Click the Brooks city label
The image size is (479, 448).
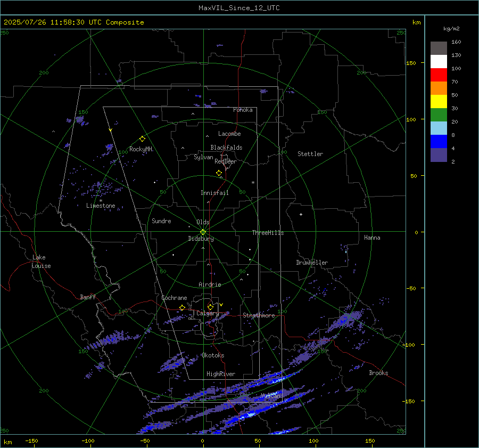378,373
